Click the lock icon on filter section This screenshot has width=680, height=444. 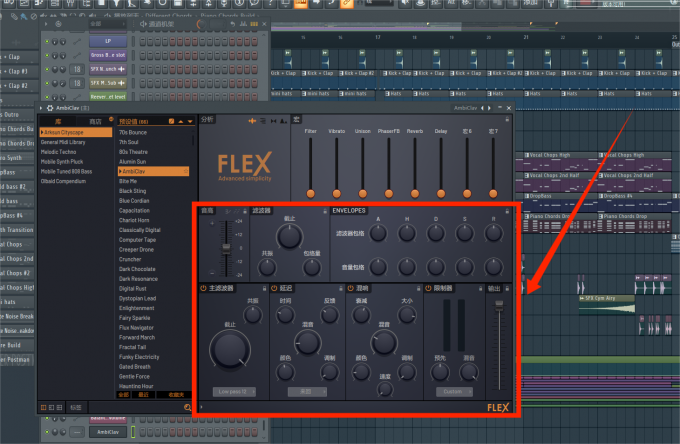[x=324, y=211]
